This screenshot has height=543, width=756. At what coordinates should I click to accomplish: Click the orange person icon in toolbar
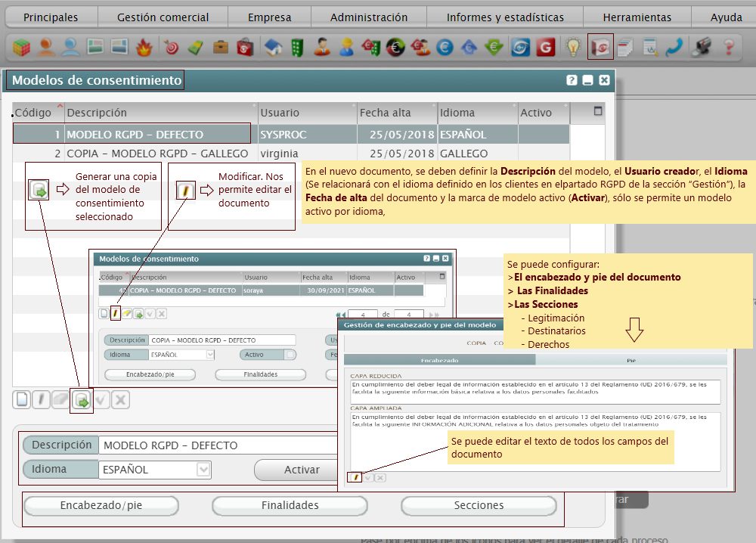click(x=46, y=47)
